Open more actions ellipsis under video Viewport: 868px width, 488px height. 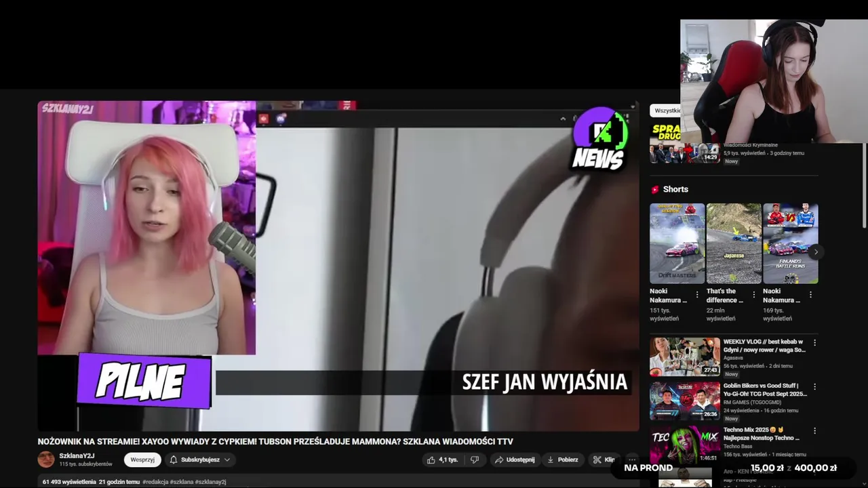point(632,460)
